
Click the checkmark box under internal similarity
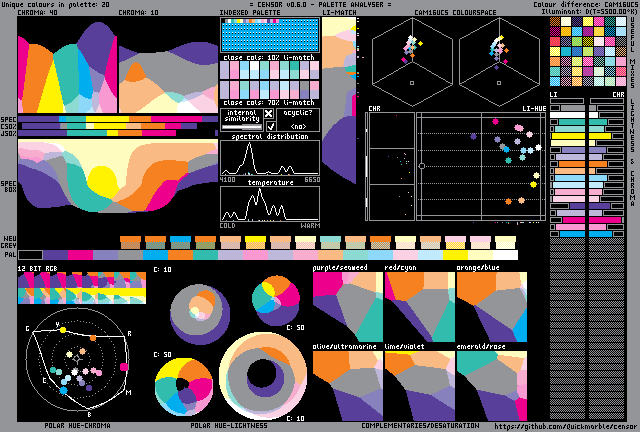tap(269, 127)
